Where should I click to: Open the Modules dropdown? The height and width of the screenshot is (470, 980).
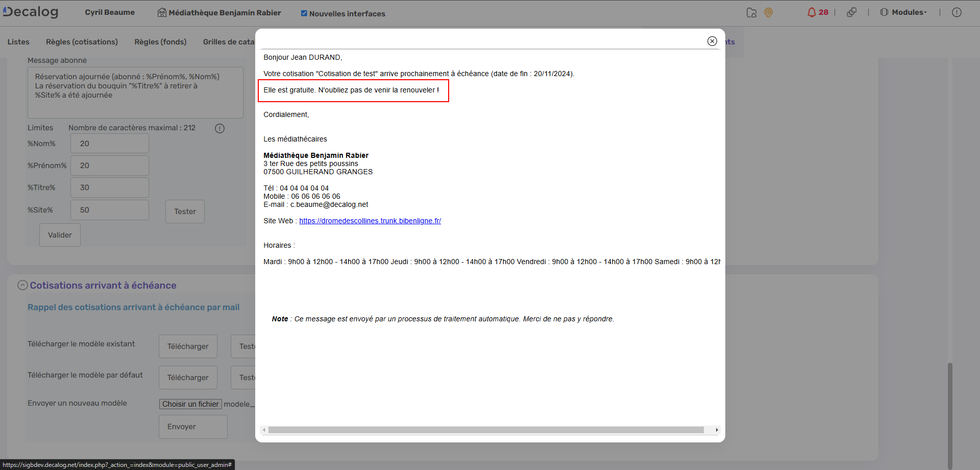pos(903,12)
